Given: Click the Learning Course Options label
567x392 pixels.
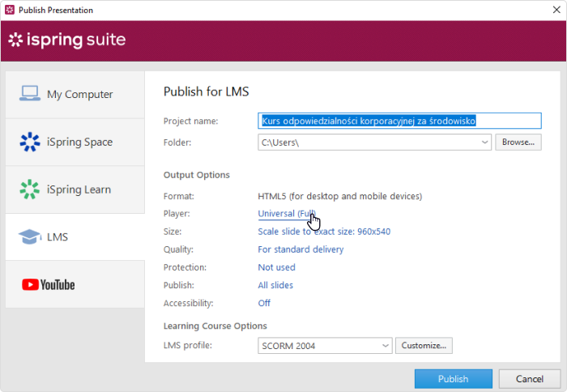Looking at the screenshot, I should point(215,326).
